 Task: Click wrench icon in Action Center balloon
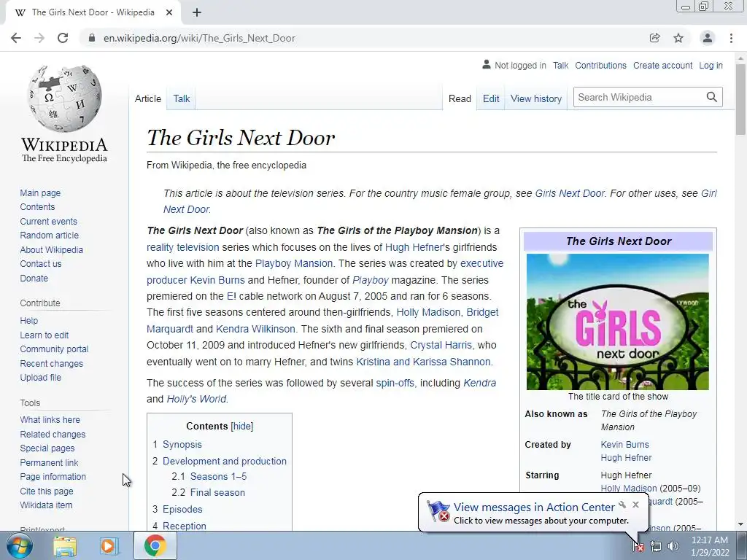622,505
